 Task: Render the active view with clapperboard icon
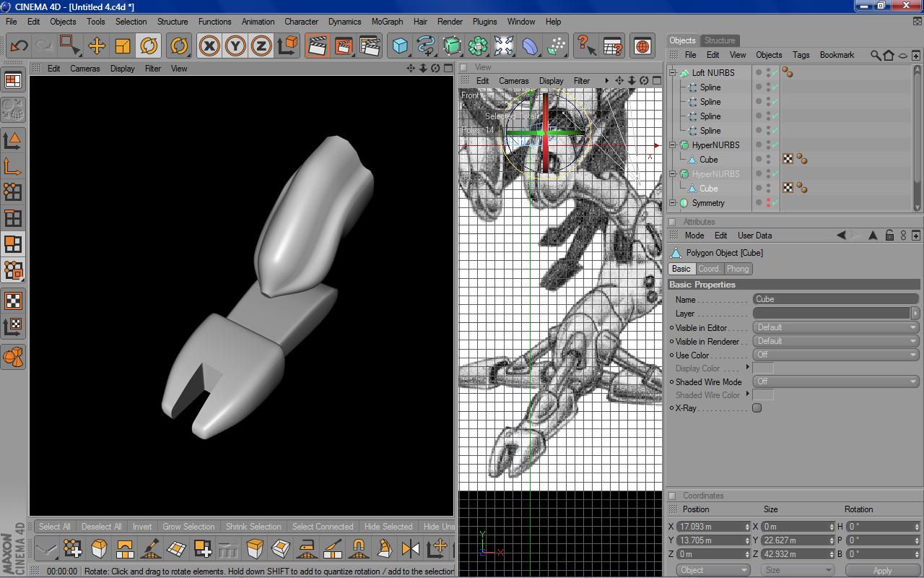316,46
